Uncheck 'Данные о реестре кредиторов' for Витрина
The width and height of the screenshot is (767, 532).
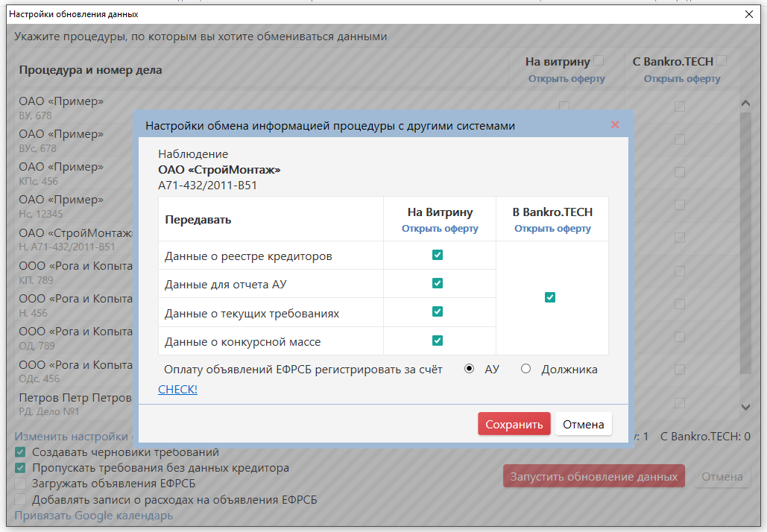(x=438, y=256)
